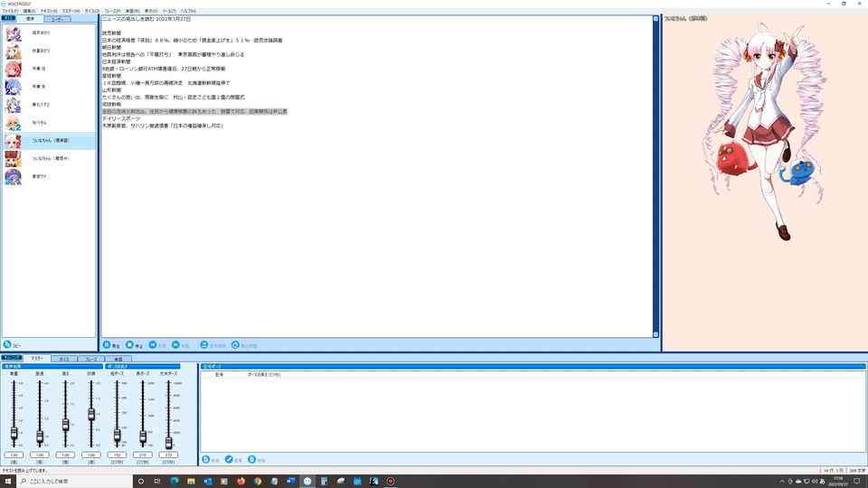Select the 音街ウナ voice avatar
The height and width of the screenshot is (488, 868).
pyautogui.click(x=14, y=176)
